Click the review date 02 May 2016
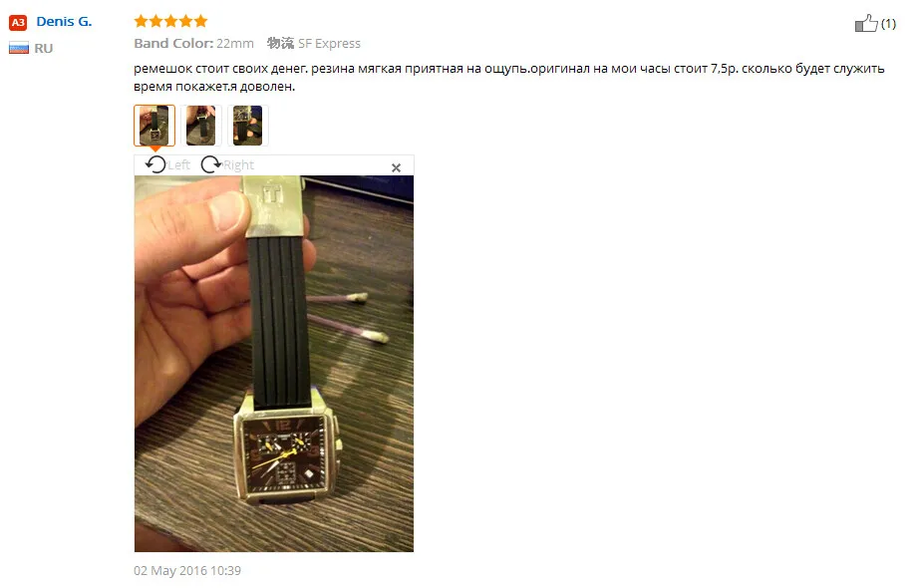914x588 pixels. [187, 570]
